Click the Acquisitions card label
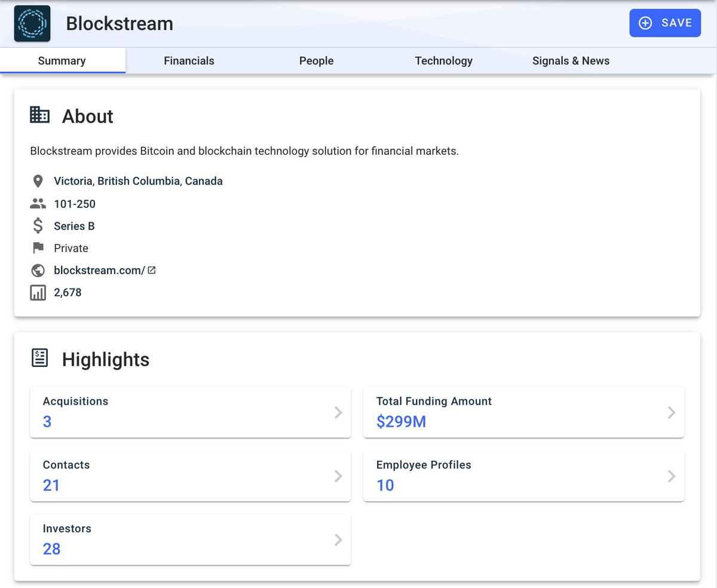The width and height of the screenshot is (717, 588). tap(75, 402)
